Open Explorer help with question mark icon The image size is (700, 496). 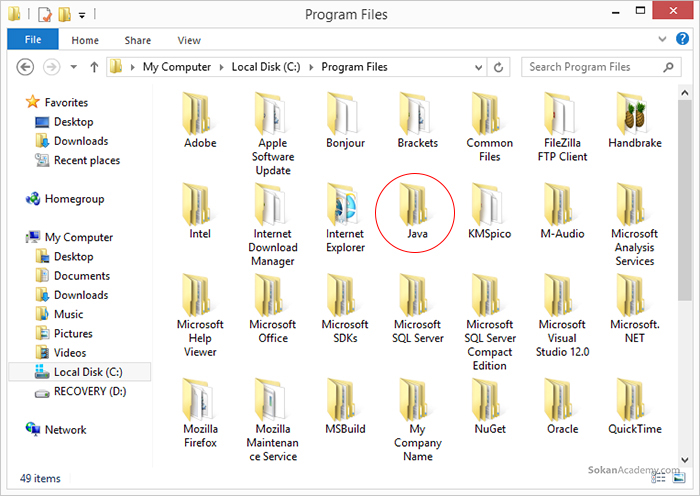tap(682, 39)
